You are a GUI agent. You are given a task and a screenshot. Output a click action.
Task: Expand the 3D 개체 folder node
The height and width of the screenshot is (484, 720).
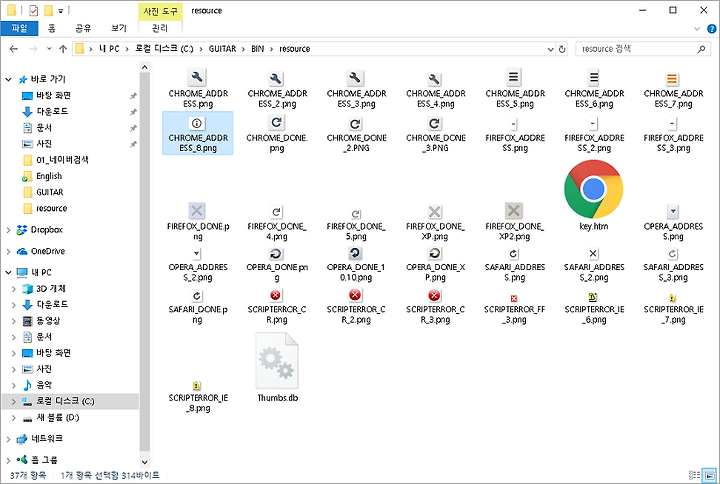pos(14,289)
